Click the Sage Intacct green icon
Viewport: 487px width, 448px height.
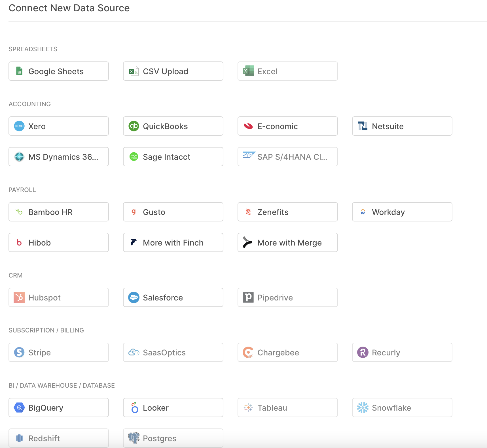[x=134, y=157]
